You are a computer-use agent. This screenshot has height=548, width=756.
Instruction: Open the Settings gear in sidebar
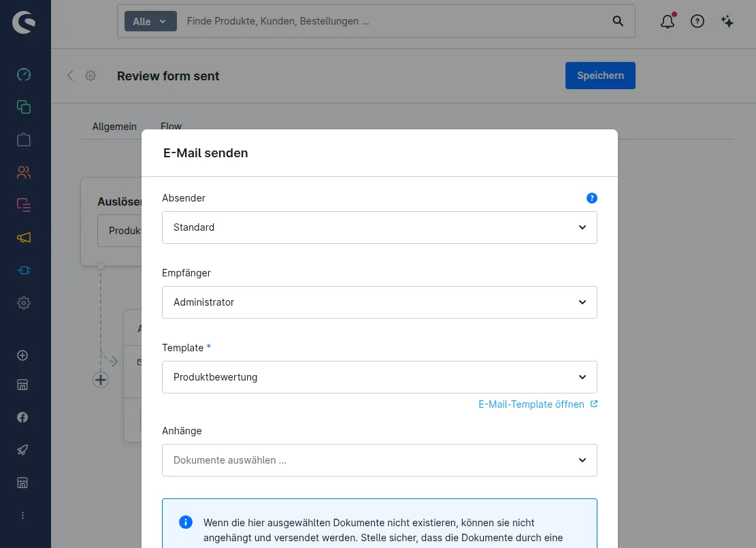pos(24,303)
